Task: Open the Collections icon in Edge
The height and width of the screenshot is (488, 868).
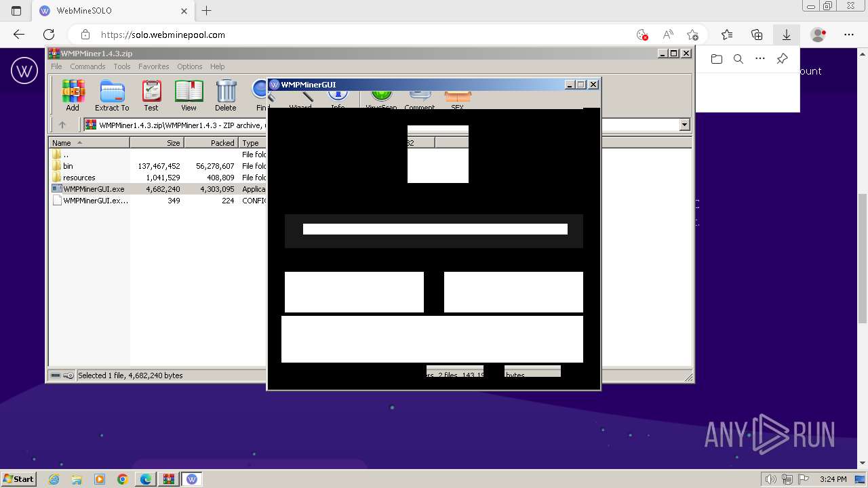Action: pos(757,35)
